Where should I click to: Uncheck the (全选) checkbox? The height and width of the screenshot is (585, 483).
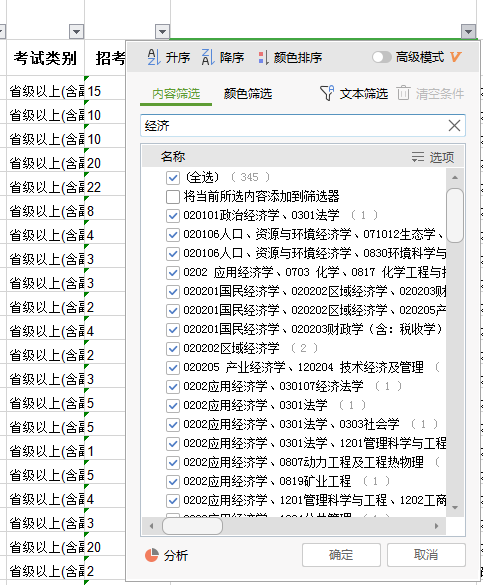[173, 178]
